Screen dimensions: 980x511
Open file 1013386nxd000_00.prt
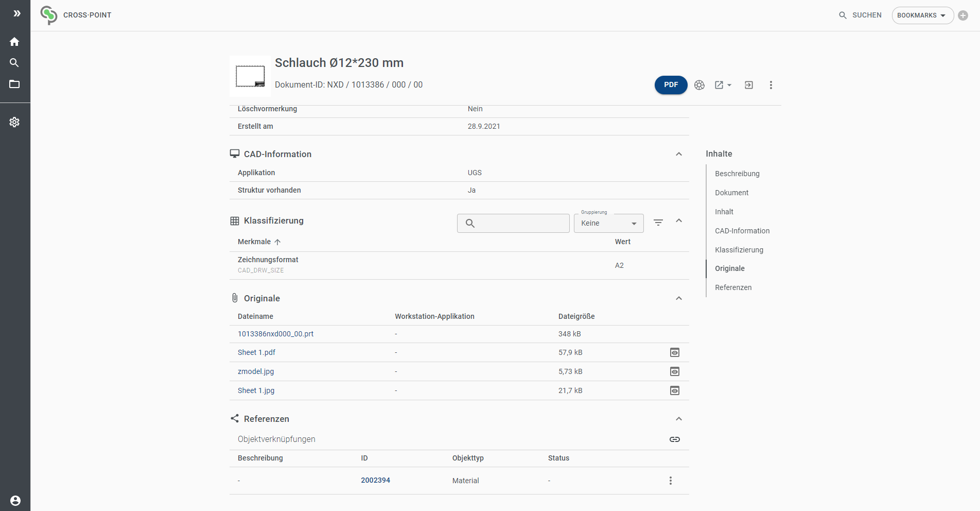click(275, 334)
